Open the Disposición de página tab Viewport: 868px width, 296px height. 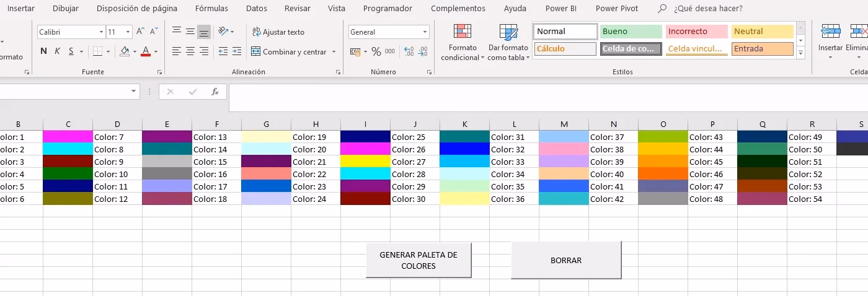click(137, 9)
